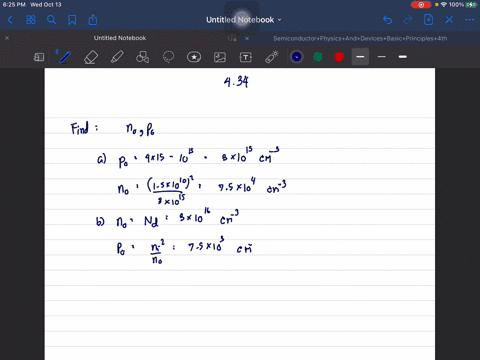Open the thumbnail grid view

pos(31,20)
